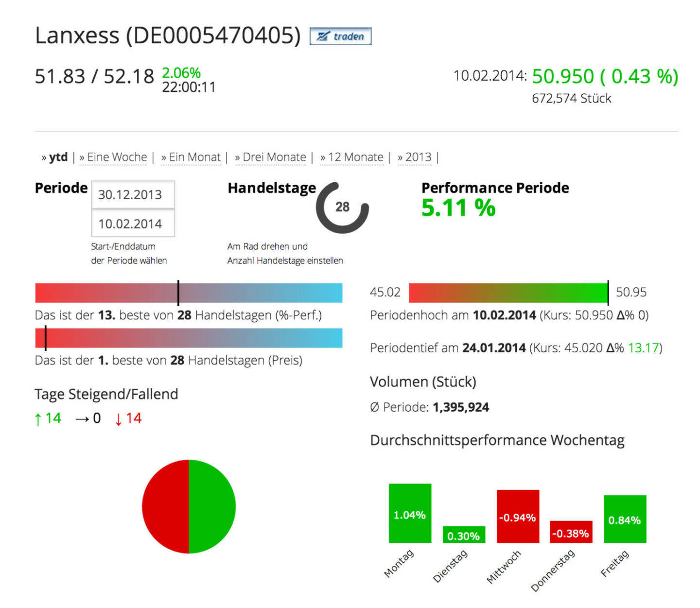This screenshot has height=608, width=700.
Task: Click the Periodentief date 24.01.2014
Action: click(x=494, y=347)
